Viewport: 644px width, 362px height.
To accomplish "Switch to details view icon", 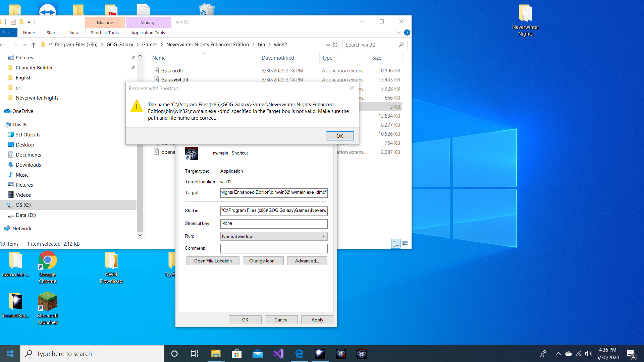I will point(396,244).
